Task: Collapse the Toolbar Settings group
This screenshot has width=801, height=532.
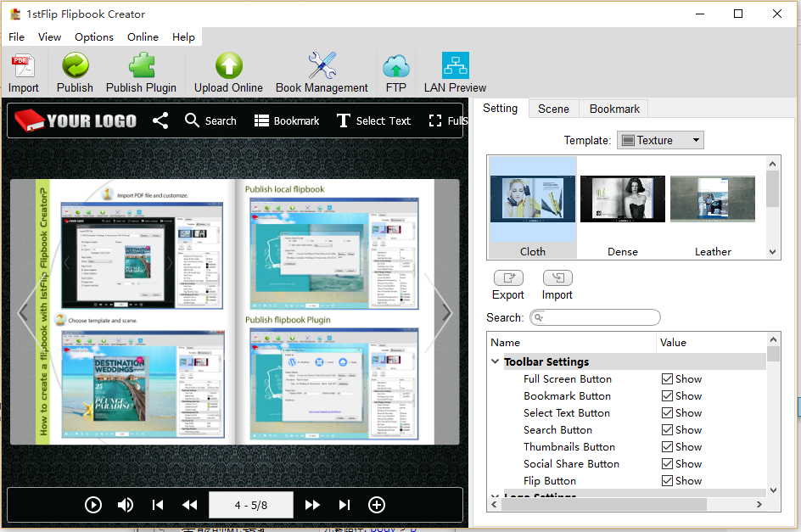Action: pos(496,362)
